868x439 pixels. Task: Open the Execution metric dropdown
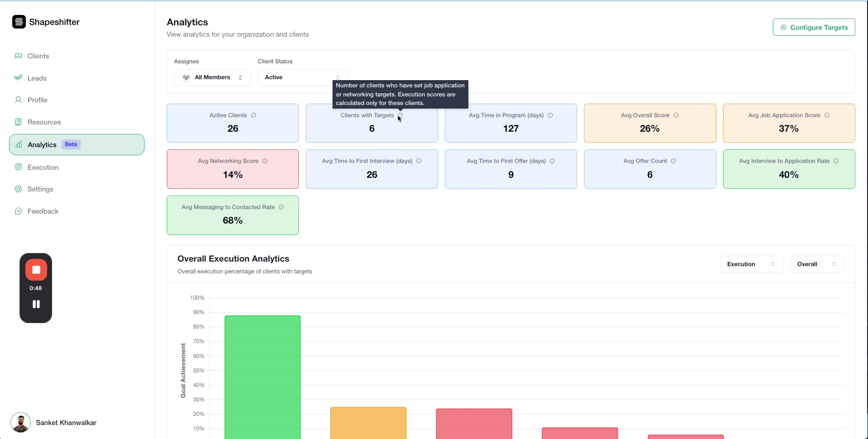coord(751,264)
